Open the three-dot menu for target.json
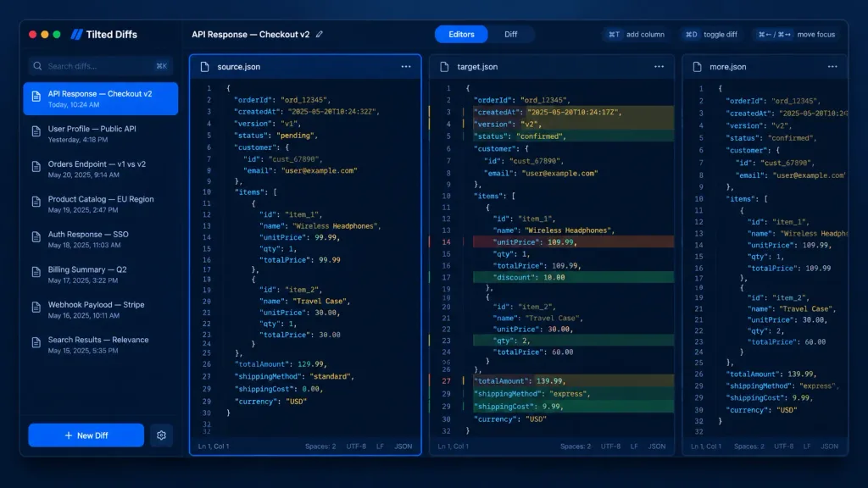 click(x=659, y=67)
